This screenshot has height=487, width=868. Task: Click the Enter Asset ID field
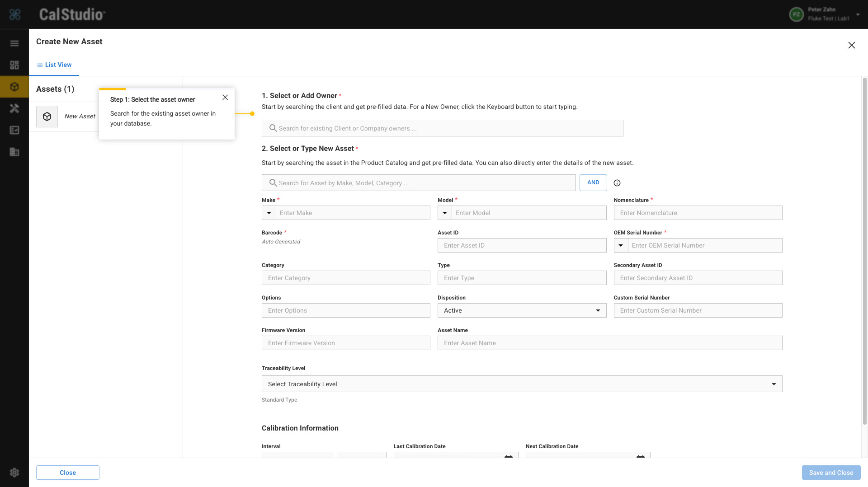[522, 245]
